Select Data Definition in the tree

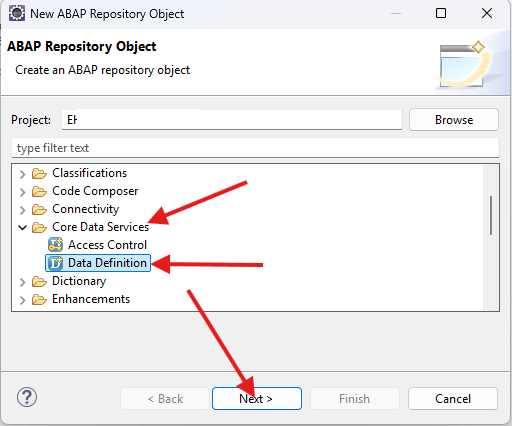pyautogui.click(x=107, y=263)
